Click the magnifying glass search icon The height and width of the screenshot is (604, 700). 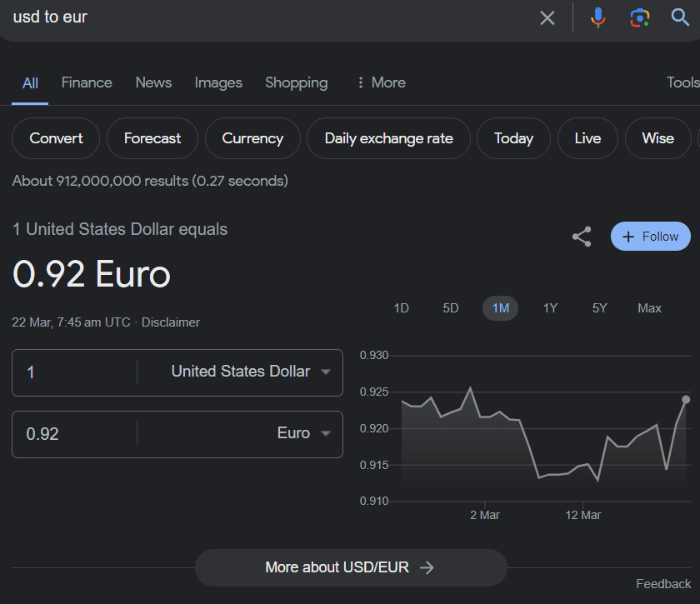click(x=680, y=17)
